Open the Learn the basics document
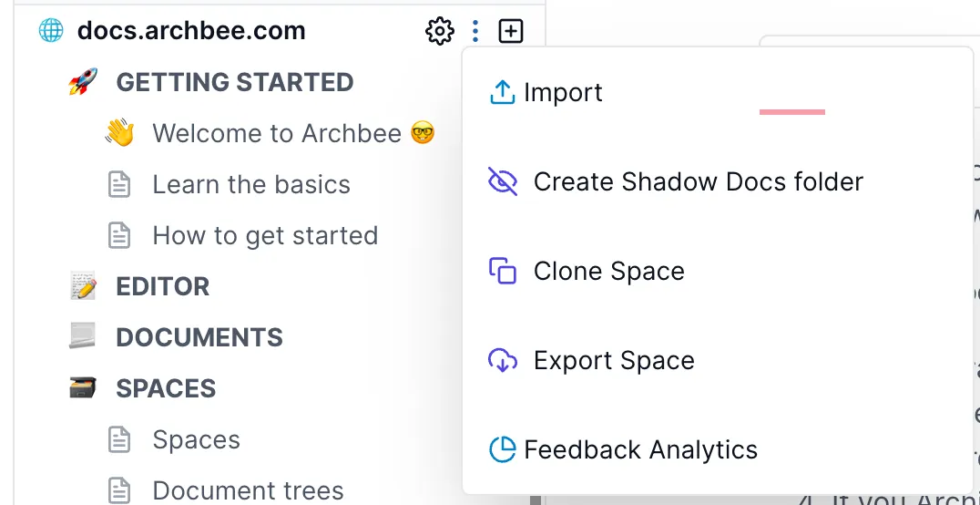Screen dimensions: 980x505 click(251, 185)
